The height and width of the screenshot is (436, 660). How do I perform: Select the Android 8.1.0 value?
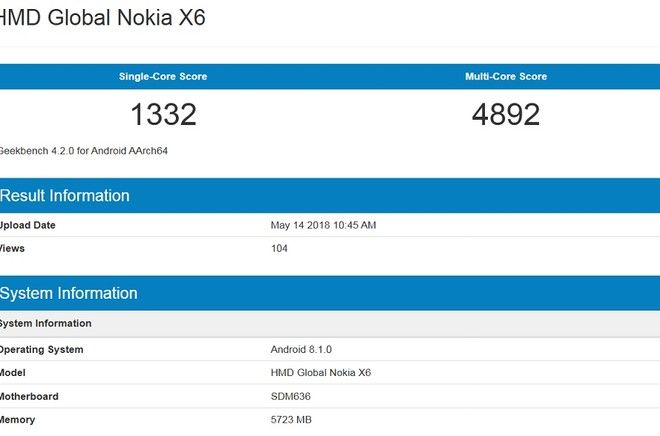click(x=301, y=350)
